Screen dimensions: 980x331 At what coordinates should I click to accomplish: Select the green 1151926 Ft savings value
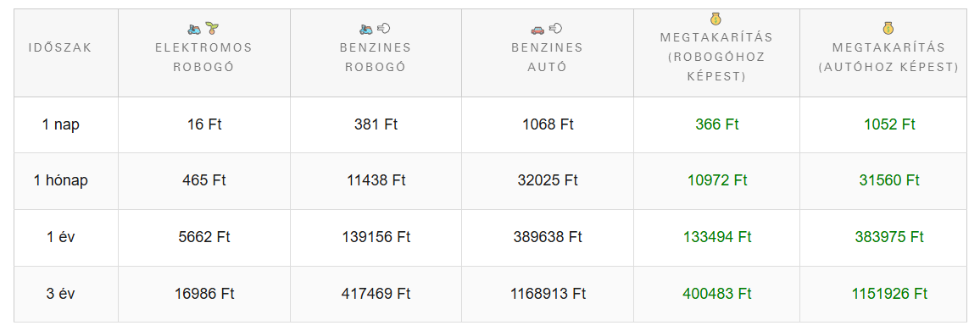889,294
